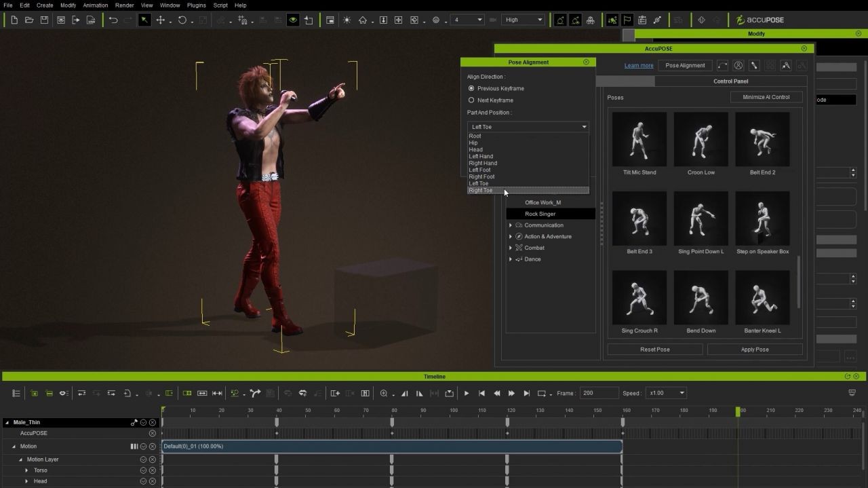Viewport: 868px width, 488px height.
Task: Select the Sing Crouch R pose thumbnail
Action: click(x=639, y=298)
